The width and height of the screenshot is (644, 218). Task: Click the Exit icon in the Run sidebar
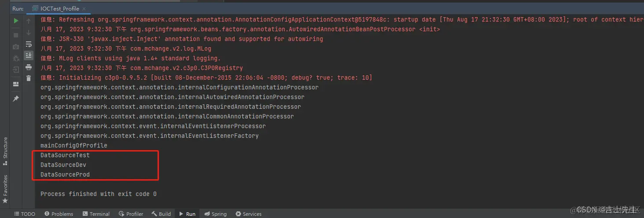point(16,70)
